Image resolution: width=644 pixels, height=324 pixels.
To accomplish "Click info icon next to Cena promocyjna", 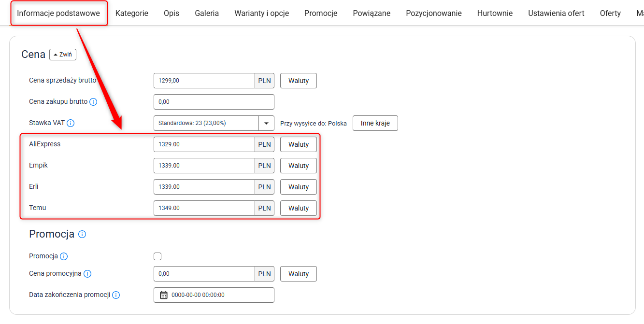I will pyautogui.click(x=87, y=274).
